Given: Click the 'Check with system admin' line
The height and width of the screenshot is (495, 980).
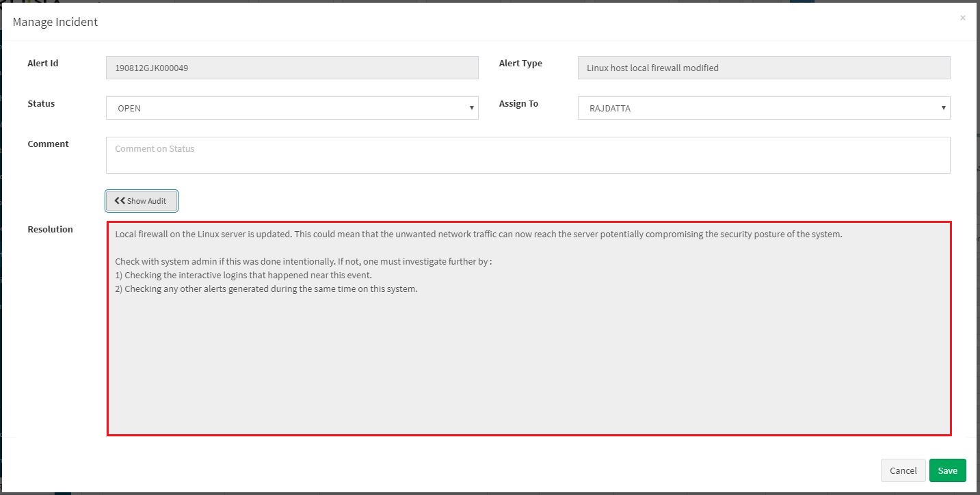Looking at the screenshot, I should pyautogui.click(x=304, y=261).
